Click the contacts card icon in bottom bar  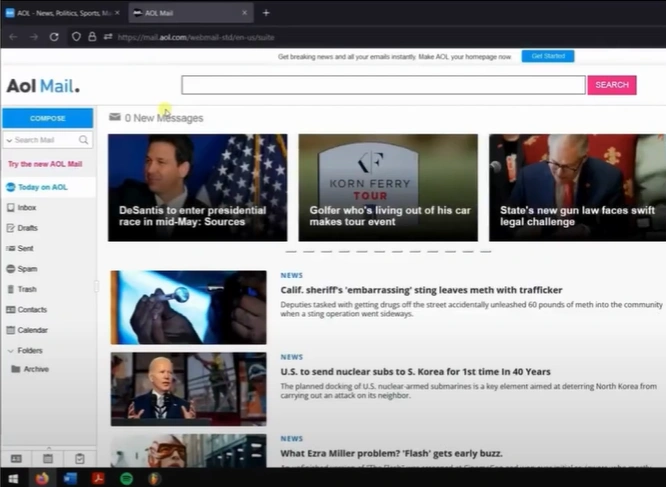click(x=16, y=459)
